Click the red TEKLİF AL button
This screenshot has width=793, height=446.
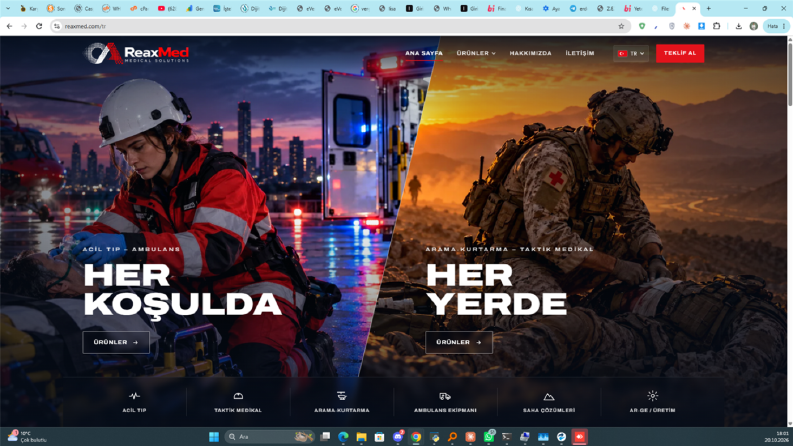click(x=680, y=53)
